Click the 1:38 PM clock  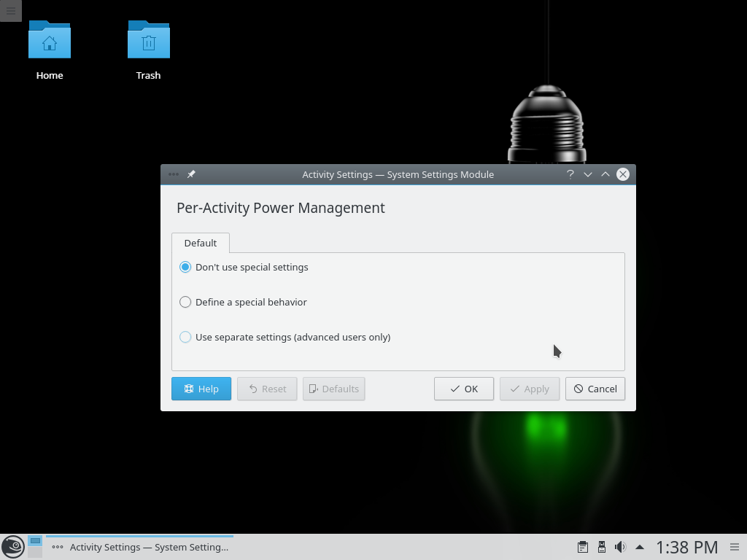[686, 547]
